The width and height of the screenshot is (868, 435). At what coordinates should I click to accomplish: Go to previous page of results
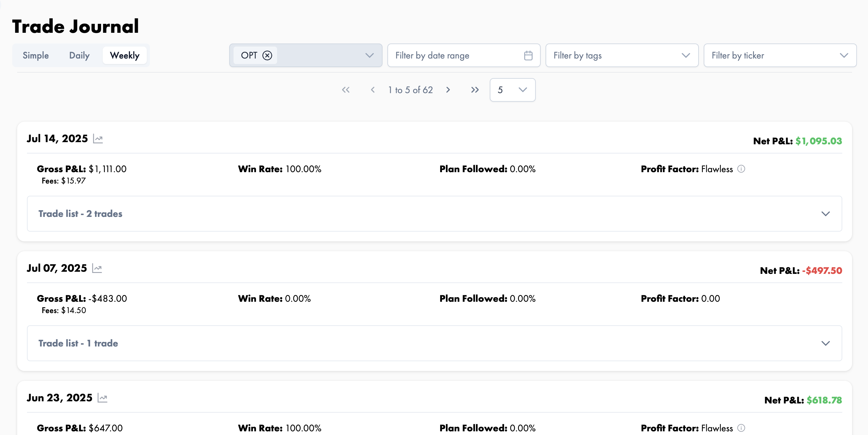tap(373, 90)
